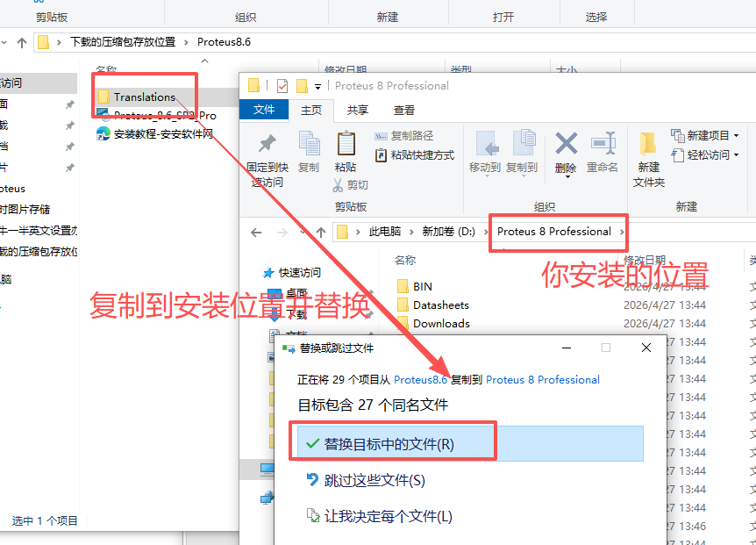756x545 pixels.
Task: Click Proteus 8 Professional destination link in dialog
Action: point(542,380)
